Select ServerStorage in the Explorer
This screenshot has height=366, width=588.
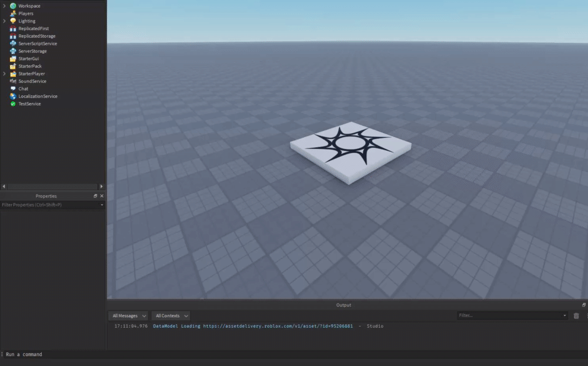pyautogui.click(x=32, y=51)
